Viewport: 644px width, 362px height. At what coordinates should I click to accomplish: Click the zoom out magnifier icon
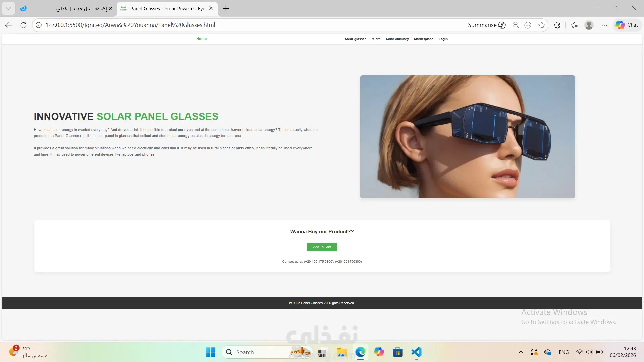[x=516, y=25]
